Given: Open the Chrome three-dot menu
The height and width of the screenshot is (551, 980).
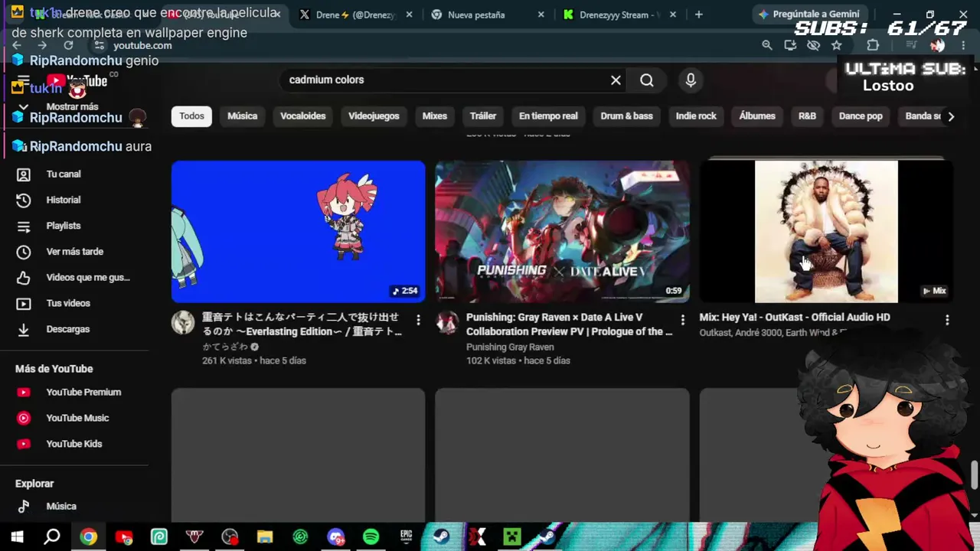Looking at the screenshot, I should (963, 45).
